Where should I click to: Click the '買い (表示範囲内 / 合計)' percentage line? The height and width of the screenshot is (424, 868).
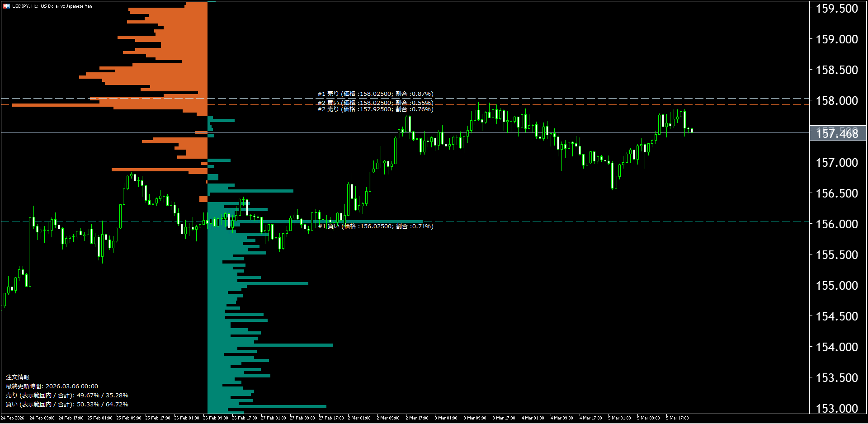[x=67, y=405]
